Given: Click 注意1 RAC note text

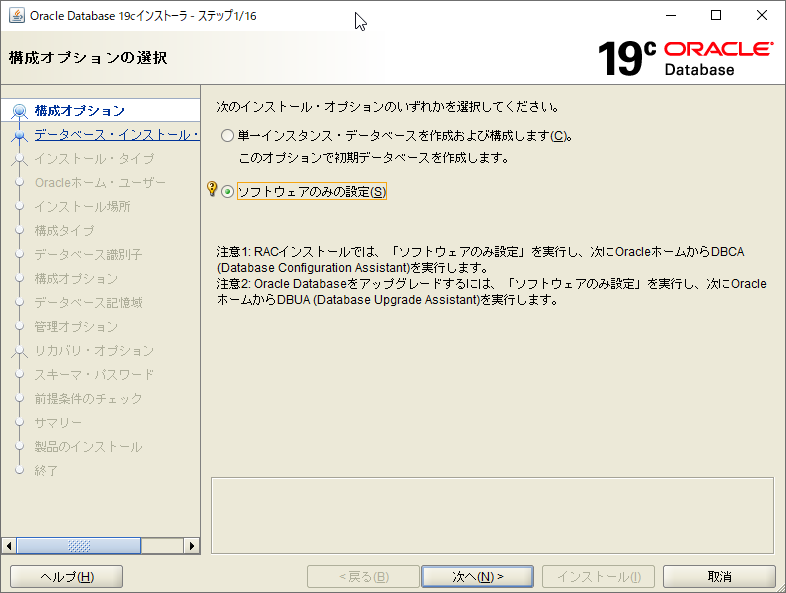Looking at the screenshot, I should pos(480,260).
